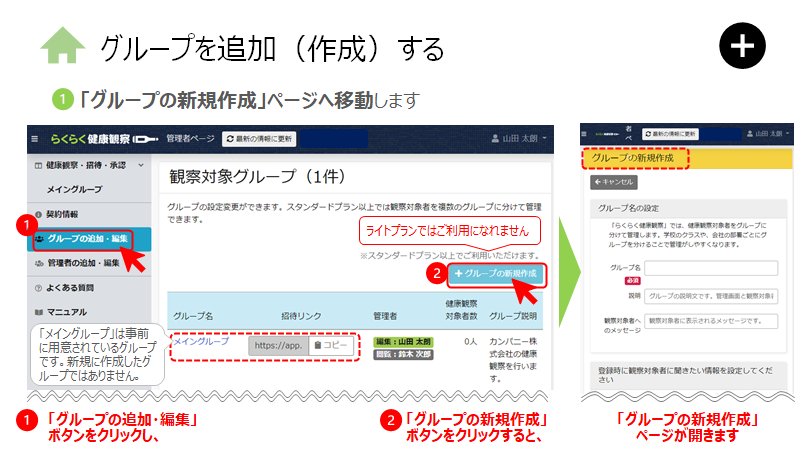Select グループの追加・編集 in the sidebar

(88, 239)
